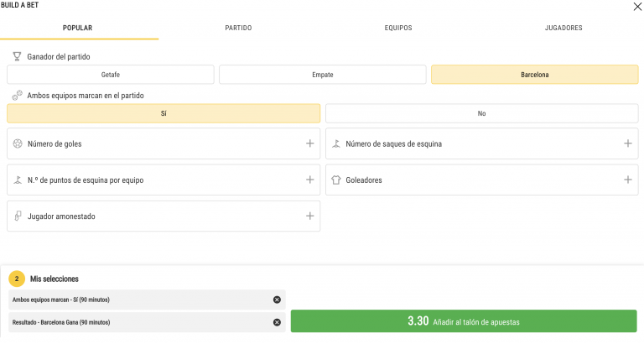Expand Jugador amonestado market
Image resolution: width=644 pixels, height=344 pixels.
[309, 216]
